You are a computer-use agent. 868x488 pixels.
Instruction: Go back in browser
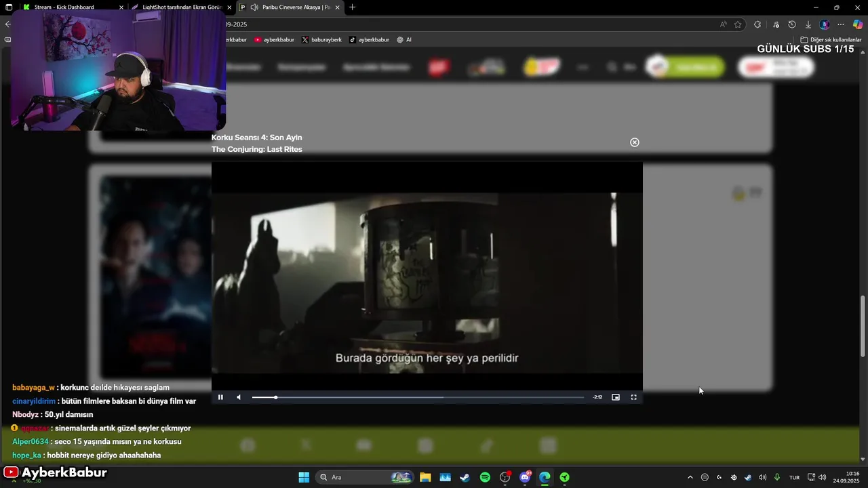[7, 24]
